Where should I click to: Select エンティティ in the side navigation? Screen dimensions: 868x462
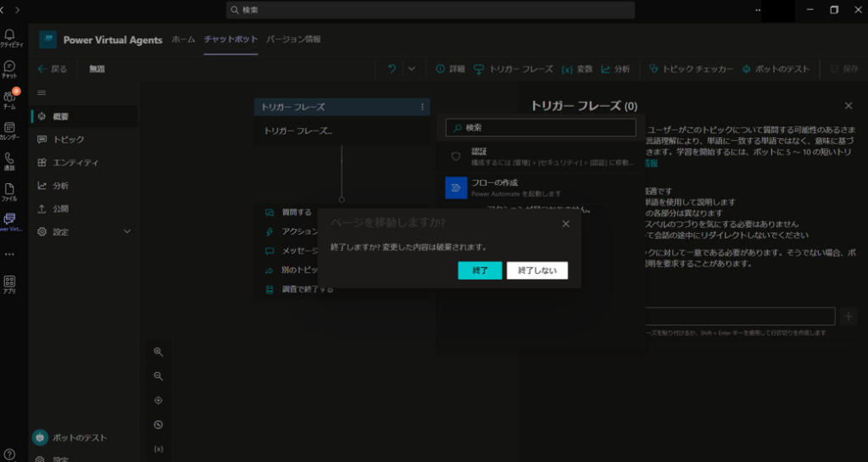pos(84,163)
